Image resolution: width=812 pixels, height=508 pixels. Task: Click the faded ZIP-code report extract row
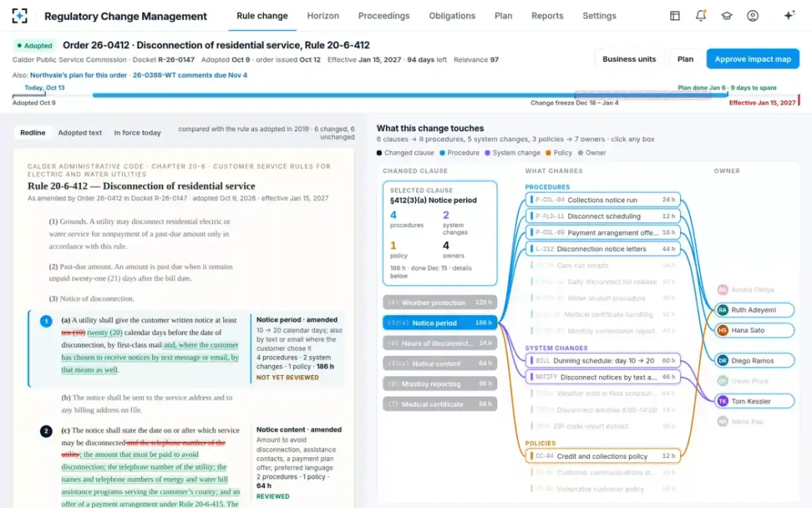603,426
